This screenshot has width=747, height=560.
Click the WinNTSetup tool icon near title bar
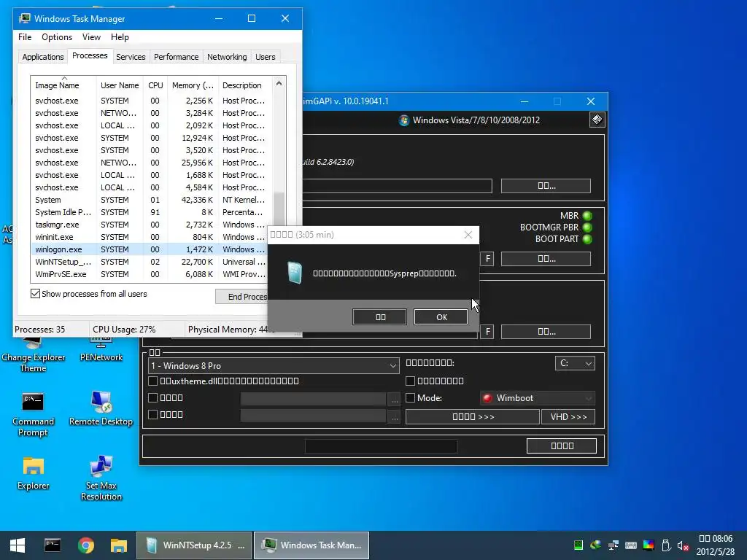click(x=597, y=120)
